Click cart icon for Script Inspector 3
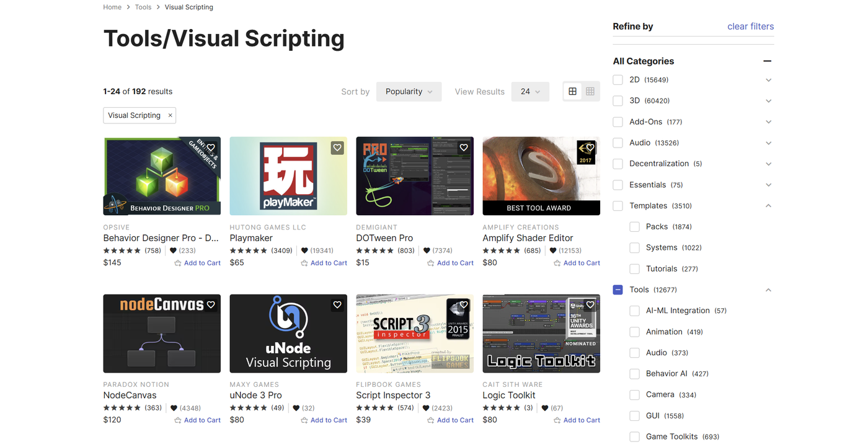 [431, 420]
